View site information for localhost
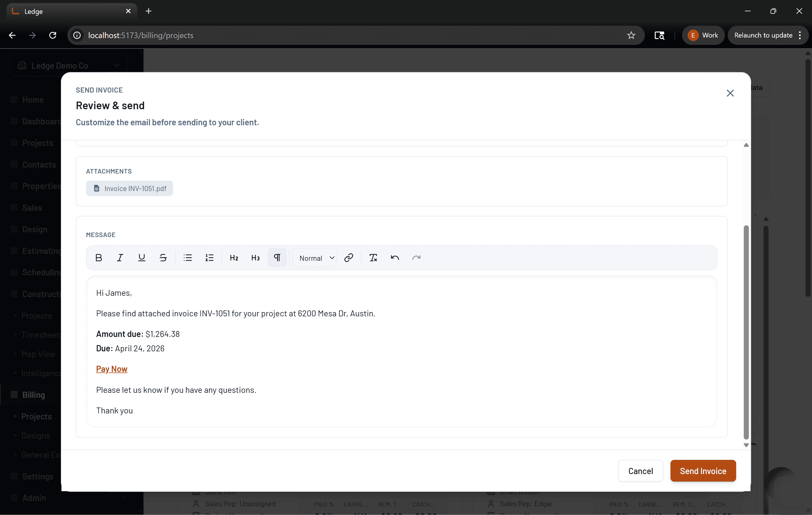Image resolution: width=812 pixels, height=515 pixels. coord(77,36)
